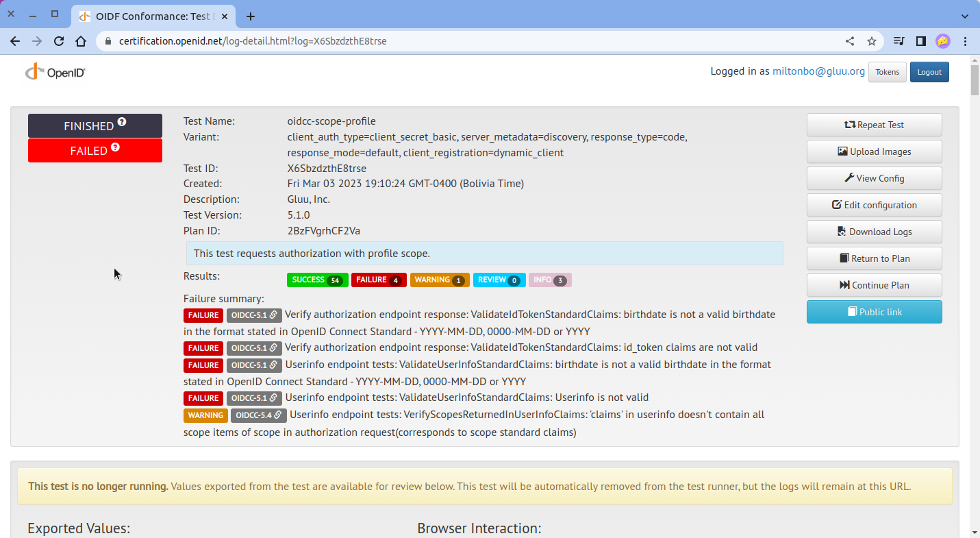Click the FAILURE 4 results badge
Image resolution: width=980 pixels, height=538 pixels.
379,280
